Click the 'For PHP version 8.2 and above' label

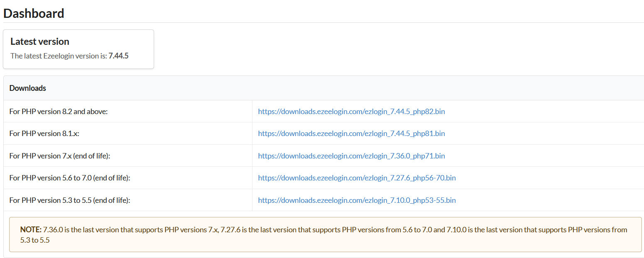click(x=59, y=111)
